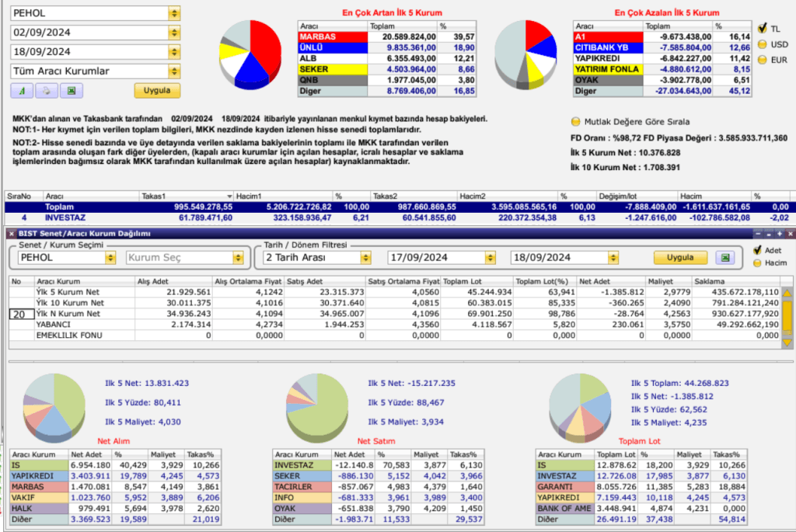Select EUR currency option
This screenshot has width=796, height=532.
[762, 60]
